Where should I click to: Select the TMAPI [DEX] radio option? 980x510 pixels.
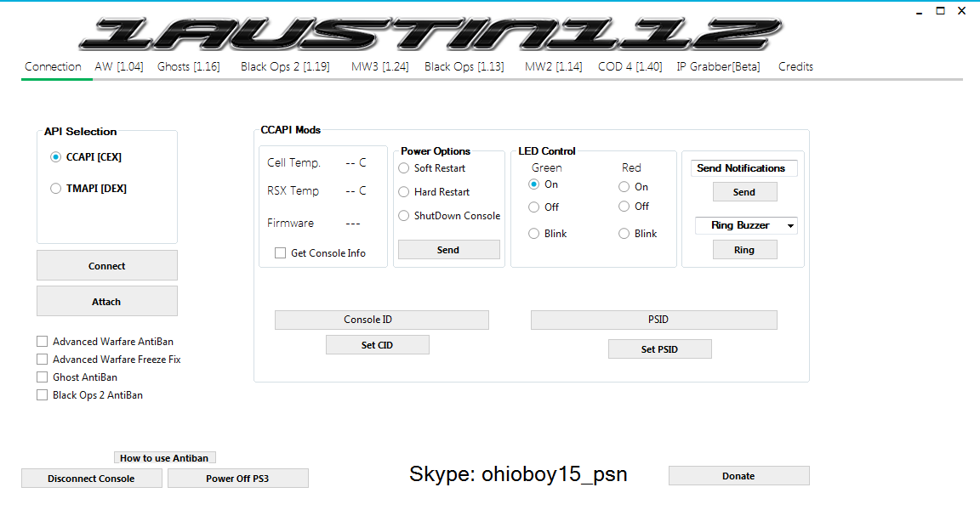click(56, 189)
